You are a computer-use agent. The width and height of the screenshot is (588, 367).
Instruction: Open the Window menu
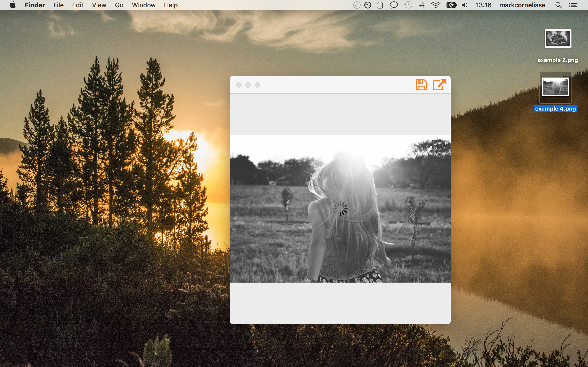pyautogui.click(x=143, y=5)
